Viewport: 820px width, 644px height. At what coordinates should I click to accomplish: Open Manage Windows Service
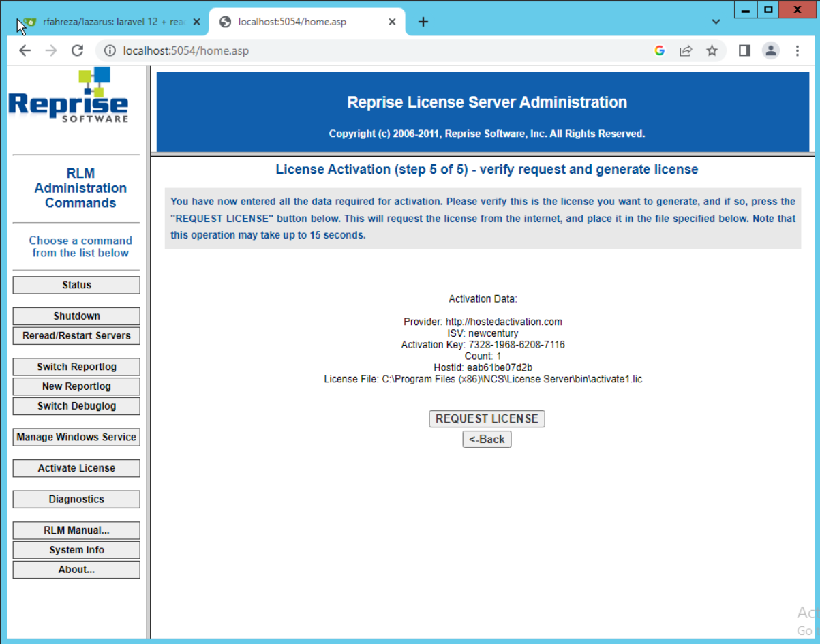point(76,437)
